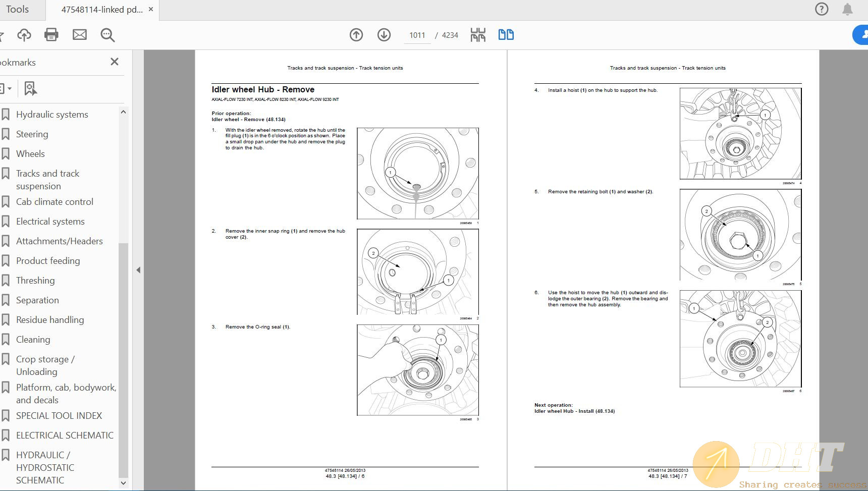Viewport: 868px width, 491px height.
Task: Click the bookmark icon beside Electrical systems
Action: point(6,222)
